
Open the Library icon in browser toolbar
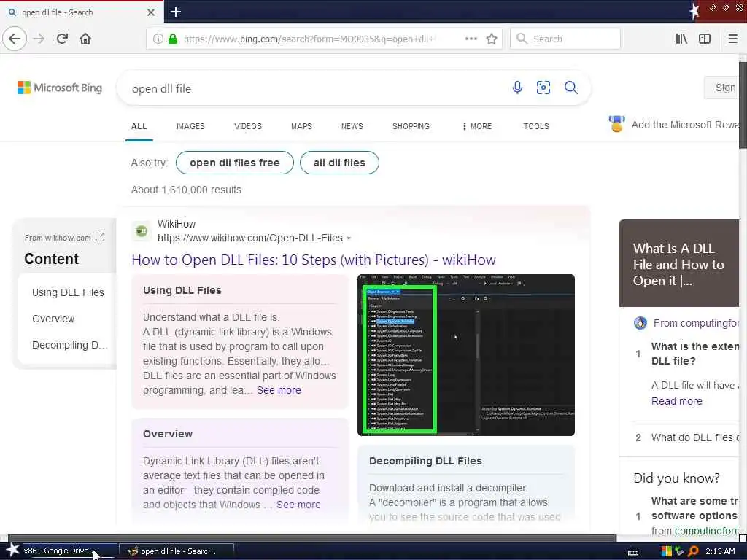[x=681, y=39]
